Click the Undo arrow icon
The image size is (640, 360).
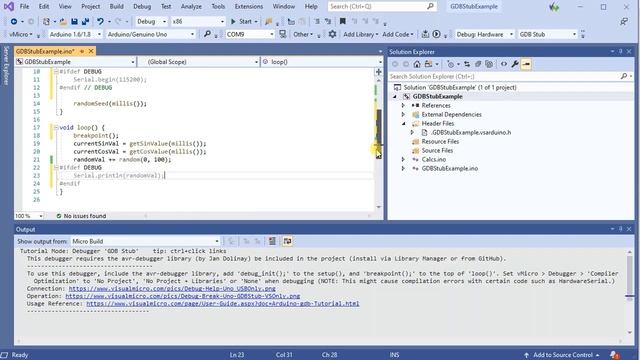(x=100, y=21)
